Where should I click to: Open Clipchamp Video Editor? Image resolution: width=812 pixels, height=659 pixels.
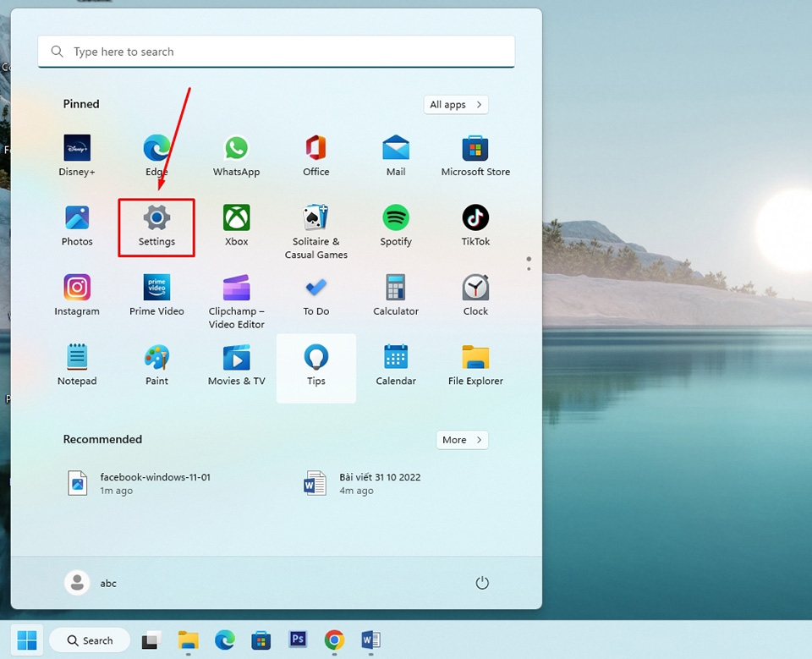click(x=236, y=300)
